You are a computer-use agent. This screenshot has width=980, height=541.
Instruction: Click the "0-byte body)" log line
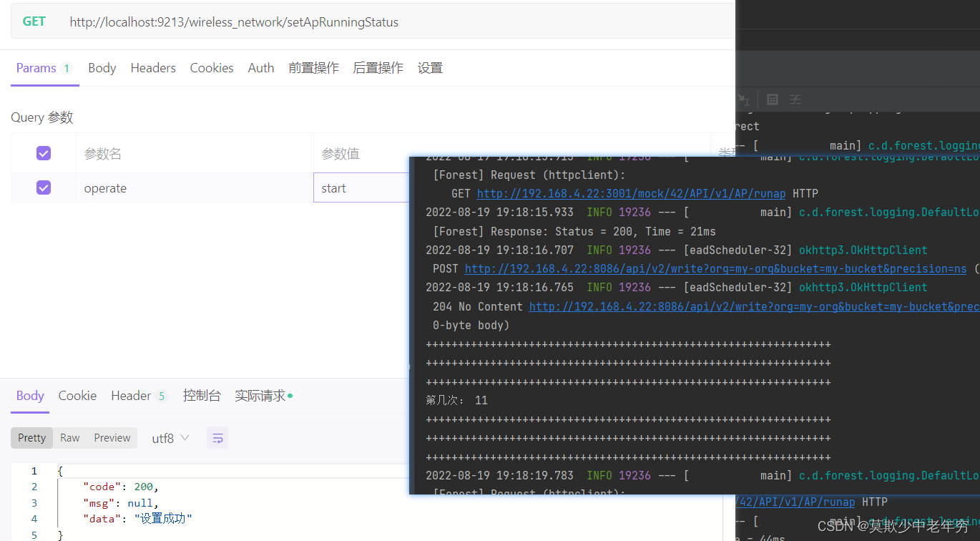(471, 325)
